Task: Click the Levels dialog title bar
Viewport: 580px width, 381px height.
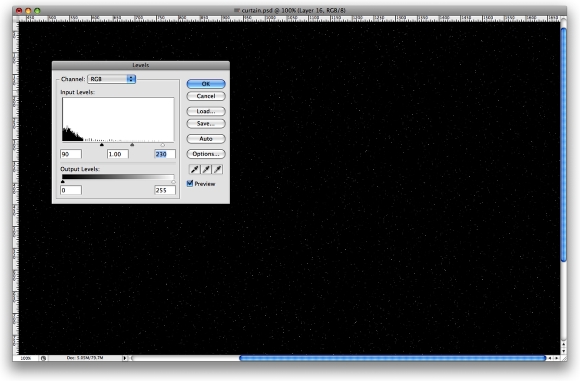Action: [141, 65]
